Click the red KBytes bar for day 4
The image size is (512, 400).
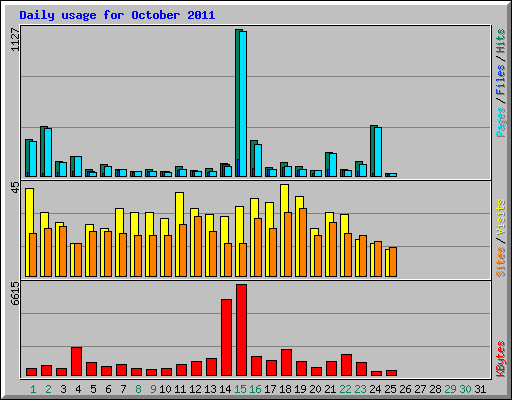pyautogui.click(x=76, y=362)
